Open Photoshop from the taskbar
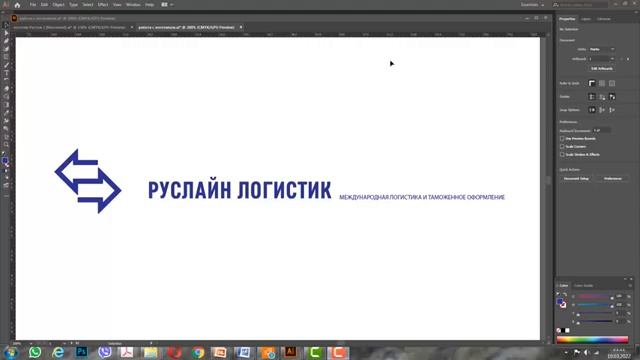640x360 pixels. pos(82,352)
